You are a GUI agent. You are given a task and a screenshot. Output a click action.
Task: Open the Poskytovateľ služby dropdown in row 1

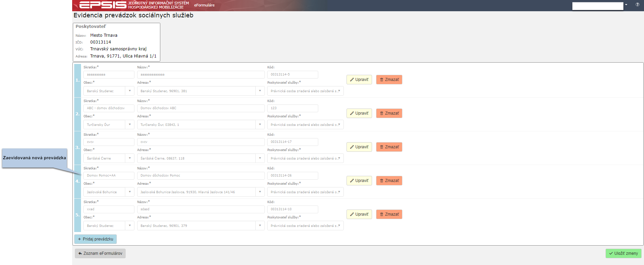(x=305, y=91)
